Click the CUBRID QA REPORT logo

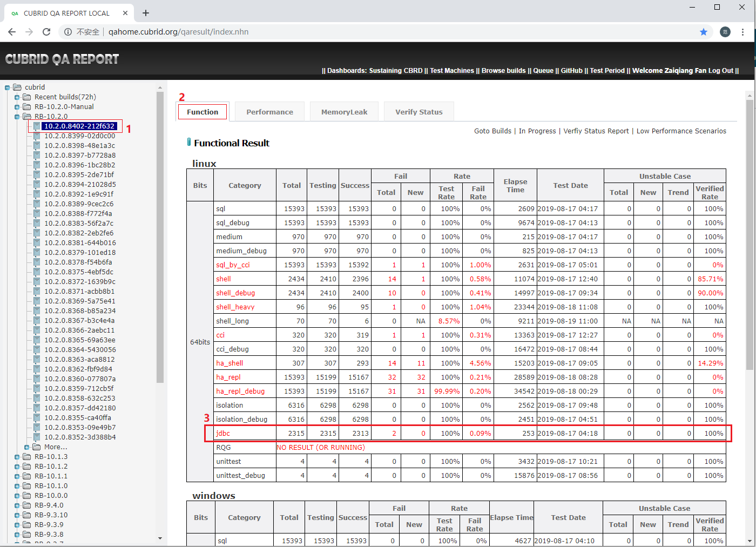tap(62, 59)
